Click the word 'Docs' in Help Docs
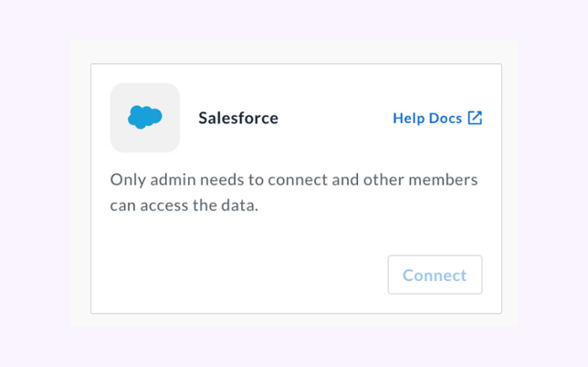Viewport: 588px width, 367px height. tap(446, 118)
